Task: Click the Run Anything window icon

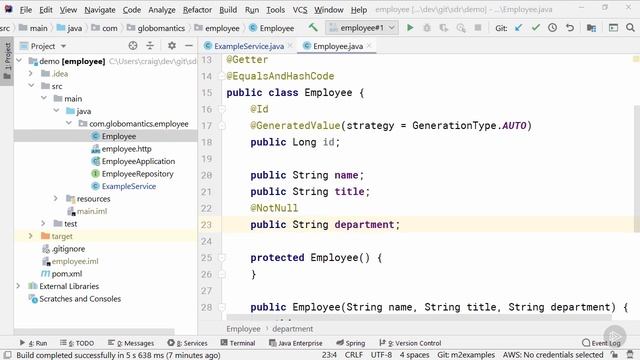Action: (x=613, y=28)
